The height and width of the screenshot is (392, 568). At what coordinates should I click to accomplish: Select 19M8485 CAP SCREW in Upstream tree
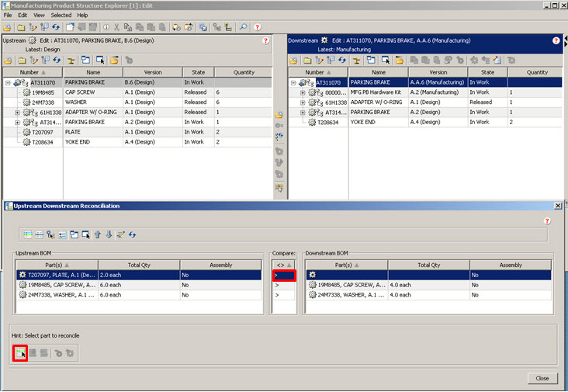coord(137,92)
